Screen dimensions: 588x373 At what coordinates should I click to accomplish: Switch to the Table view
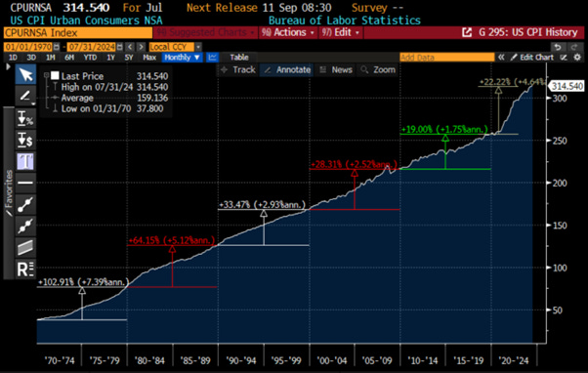(x=239, y=58)
